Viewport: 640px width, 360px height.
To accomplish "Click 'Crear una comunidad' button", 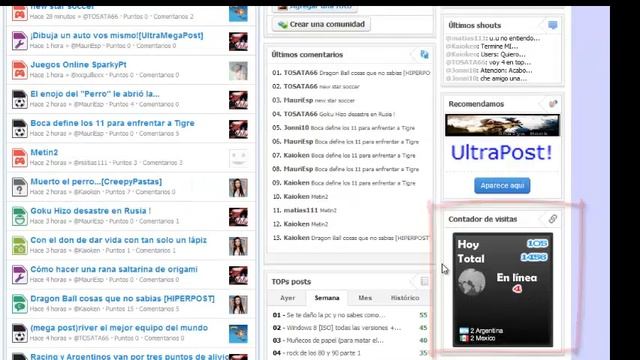I will coord(321,24).
